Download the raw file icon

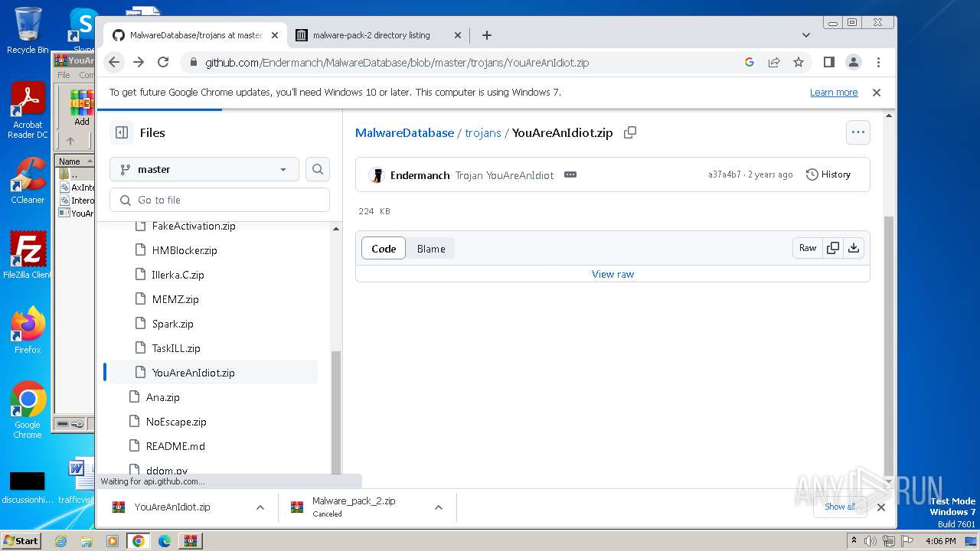click(854, 248)
